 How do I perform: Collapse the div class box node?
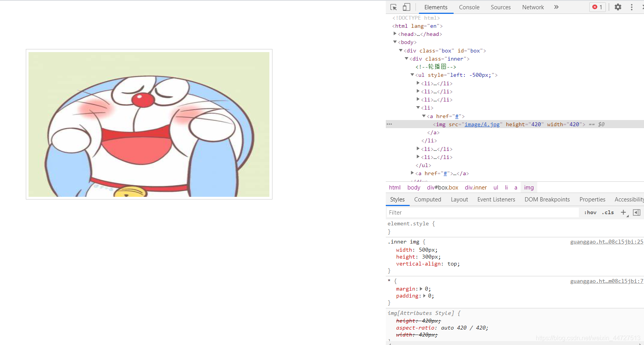400,51
